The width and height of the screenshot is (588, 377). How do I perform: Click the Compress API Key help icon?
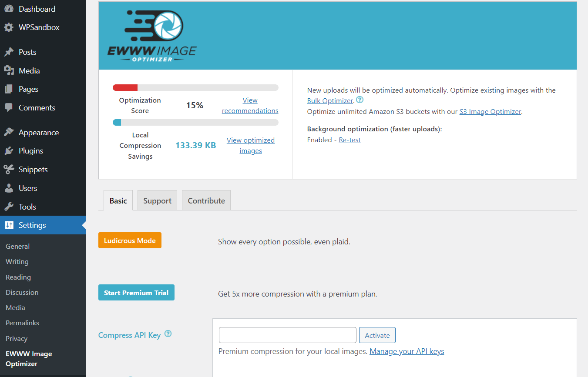click(x=168, y=334)
